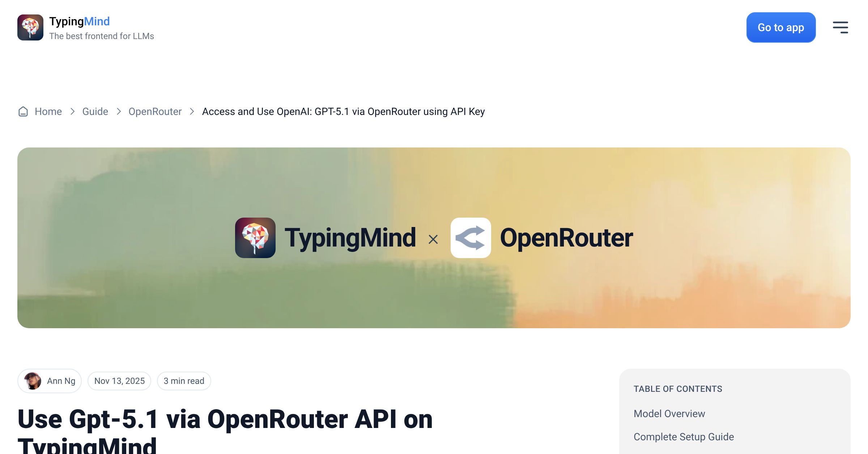Open the OpenRouter breadcrumb link

click(x=155, y=112)
